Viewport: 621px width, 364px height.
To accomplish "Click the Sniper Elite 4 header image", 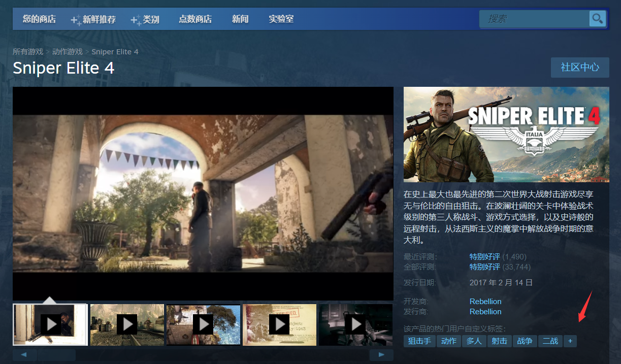I will pyautogui.click(x=506, y=135).
